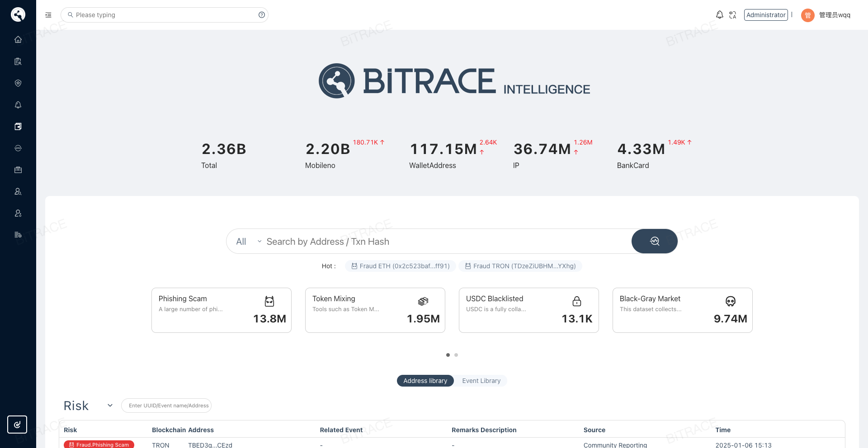Open the Home page from sidebar

pyautogui.click(x=18, y=39)
